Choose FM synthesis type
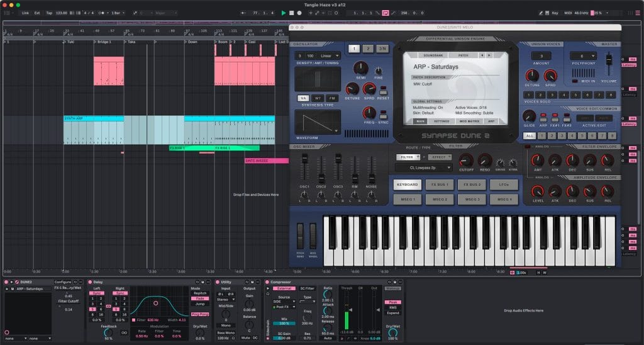The image size is (644, 345). pos(332,98)
